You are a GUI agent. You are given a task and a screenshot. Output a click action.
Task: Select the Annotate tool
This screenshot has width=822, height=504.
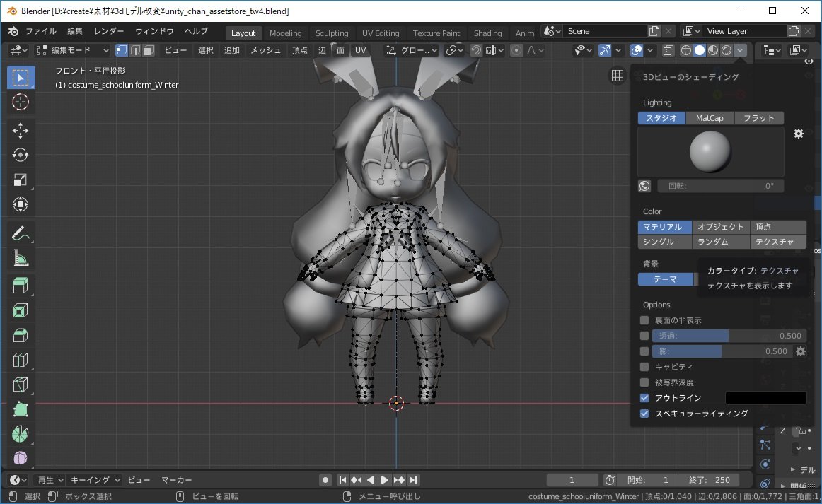pos(21,233)
